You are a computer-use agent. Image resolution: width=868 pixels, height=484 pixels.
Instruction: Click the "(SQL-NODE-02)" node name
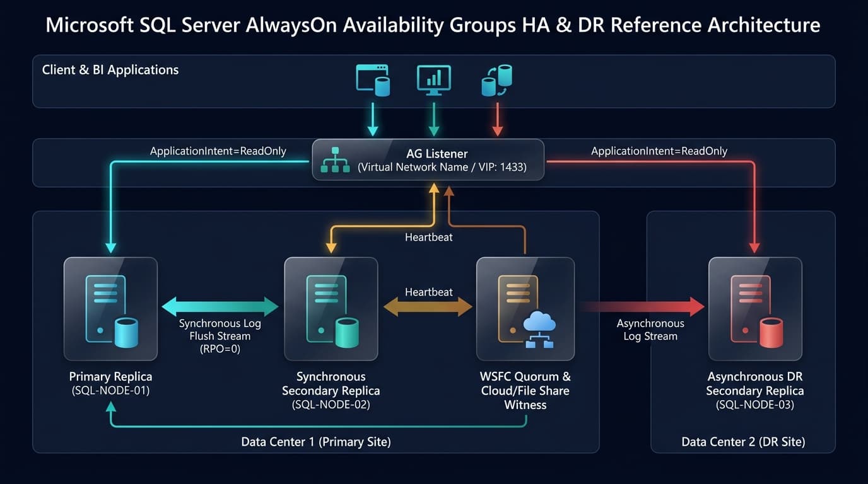[x=331, y=405]
